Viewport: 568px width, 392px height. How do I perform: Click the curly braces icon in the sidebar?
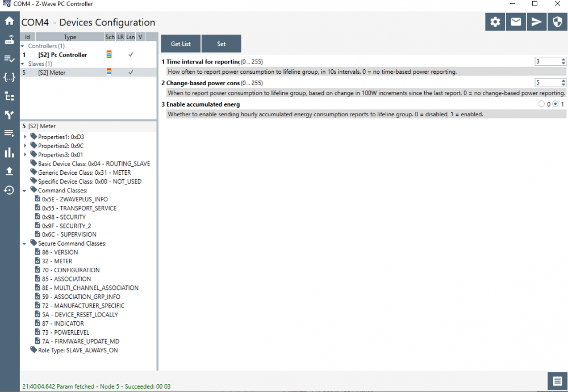point(9,77)
